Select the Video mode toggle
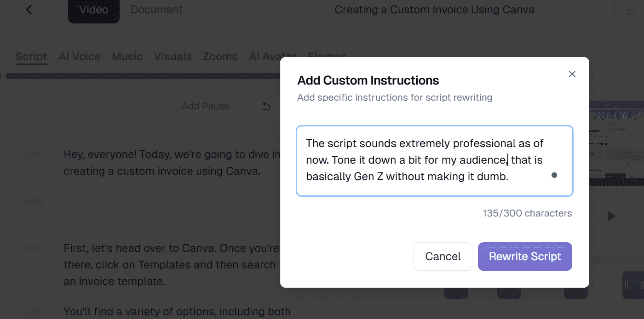 [93, 9]
